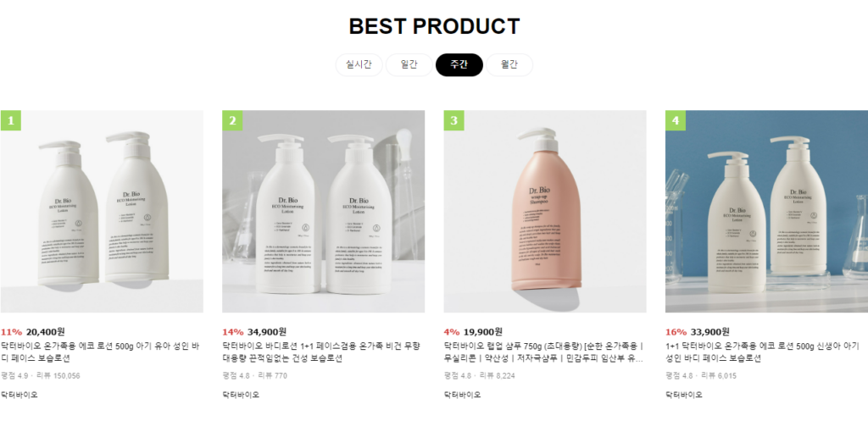Switch to the 일간 ranking tab

click(x=409, y=64)
